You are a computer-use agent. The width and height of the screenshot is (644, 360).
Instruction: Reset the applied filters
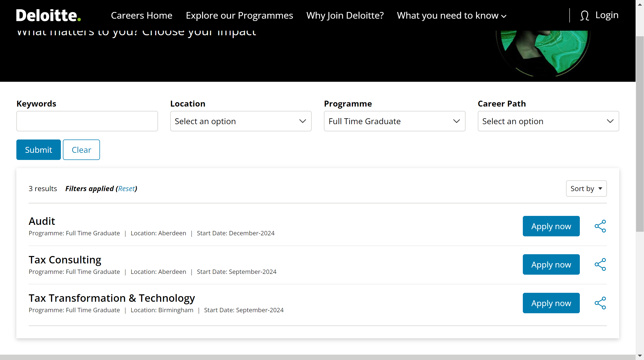126,189
